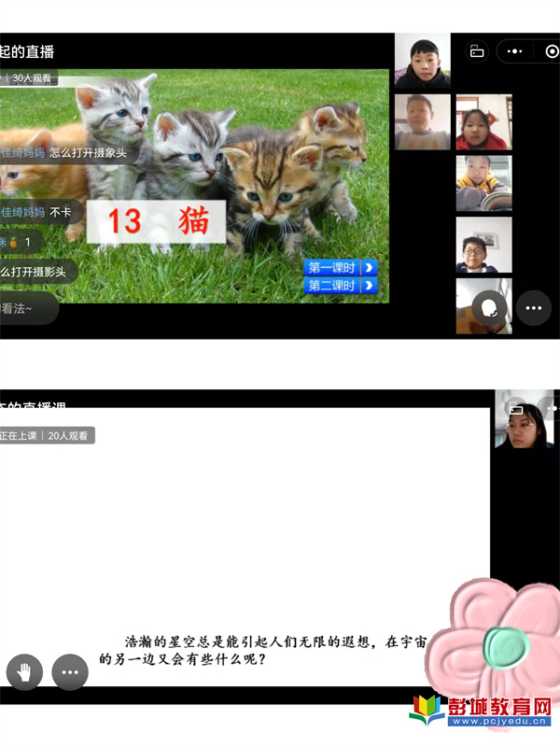The width and height of the screenshot is (560, 747).
Task: Select the top student video with black jacket
Action: click(423, 61)
